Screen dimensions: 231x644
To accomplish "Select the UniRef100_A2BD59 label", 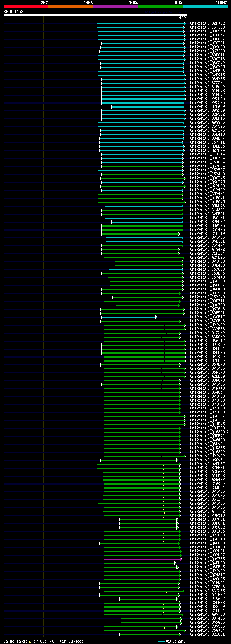I will pos(208,376).
